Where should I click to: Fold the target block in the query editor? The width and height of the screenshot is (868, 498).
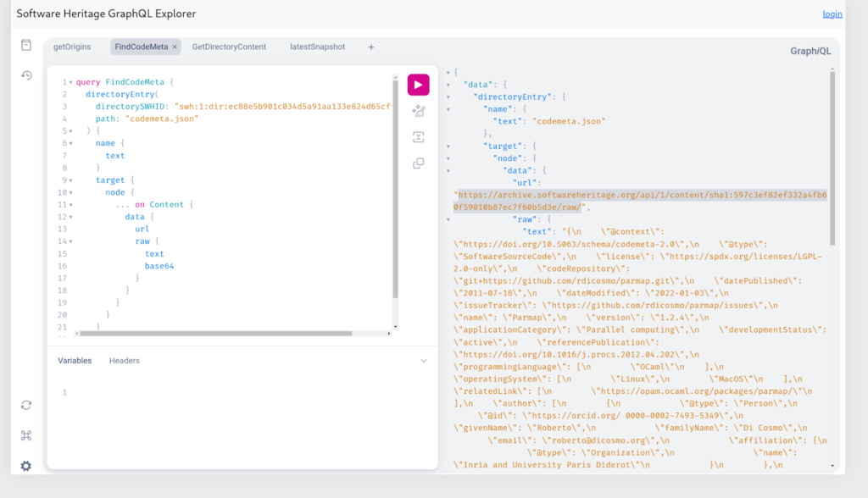(x=71, y=180)
